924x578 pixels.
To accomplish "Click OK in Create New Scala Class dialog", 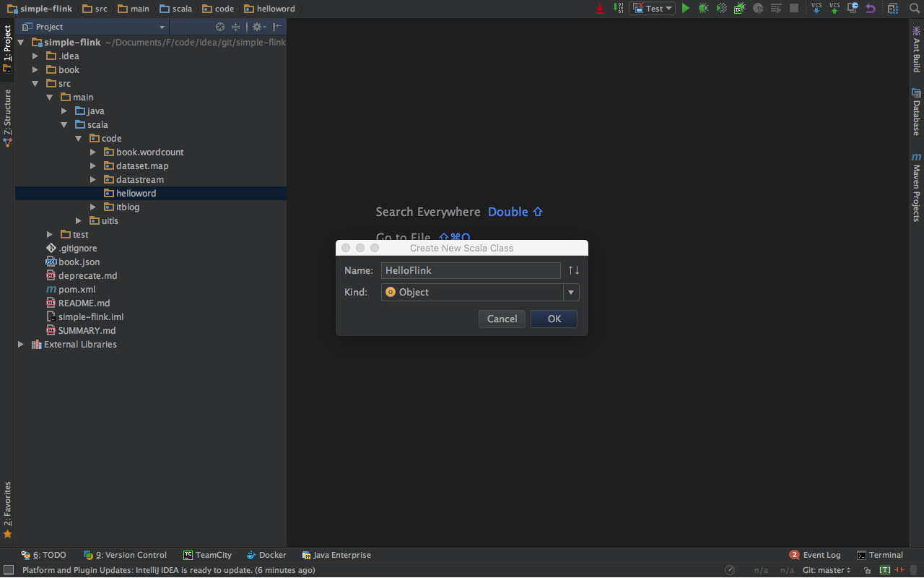I will (554, 319).
